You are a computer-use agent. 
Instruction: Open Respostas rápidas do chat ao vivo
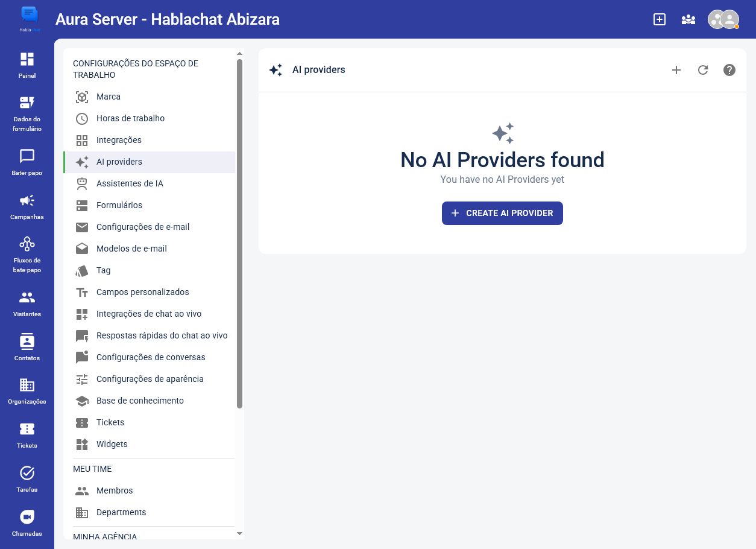150,335
